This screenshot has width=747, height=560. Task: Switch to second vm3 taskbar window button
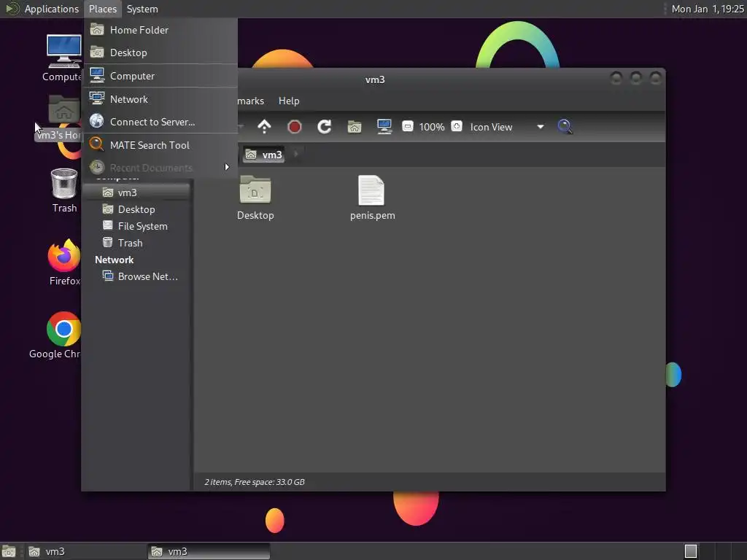[209, 551]
